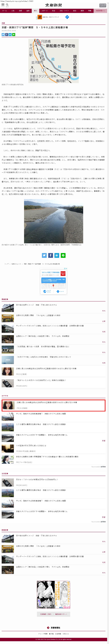Open the route map image
The width and height of the screenshot is (109, 644).
[x=53, y=61]
